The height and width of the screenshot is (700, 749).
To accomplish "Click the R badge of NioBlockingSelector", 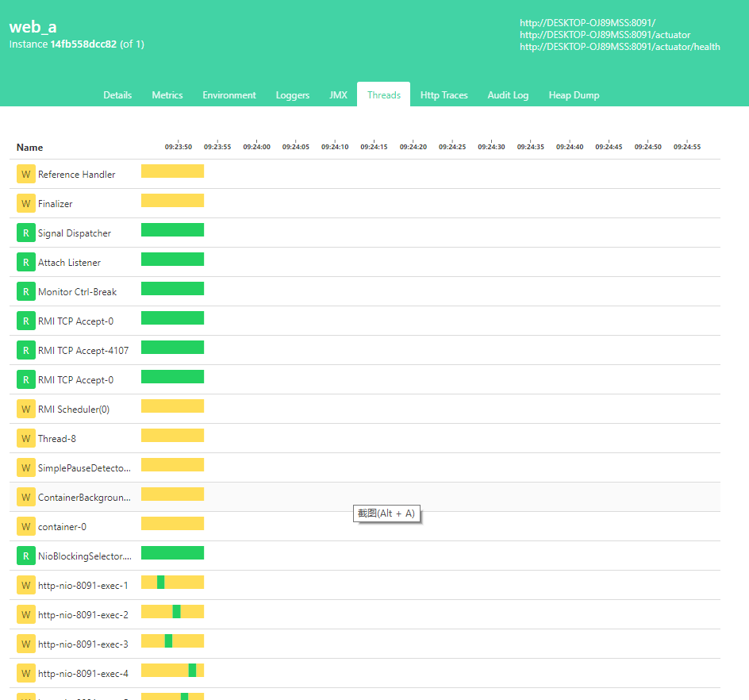I will tap(26, 556).
